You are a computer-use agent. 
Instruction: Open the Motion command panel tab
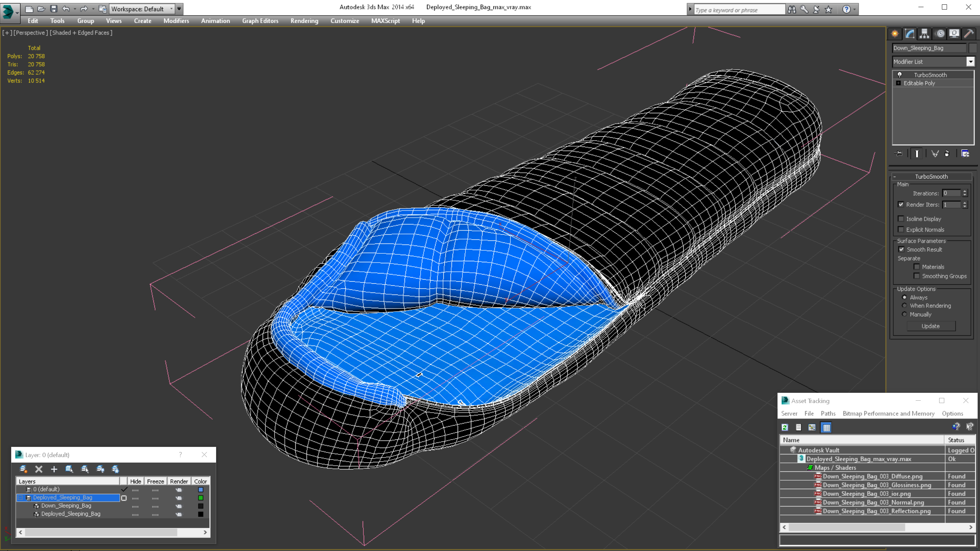(940, 34)
